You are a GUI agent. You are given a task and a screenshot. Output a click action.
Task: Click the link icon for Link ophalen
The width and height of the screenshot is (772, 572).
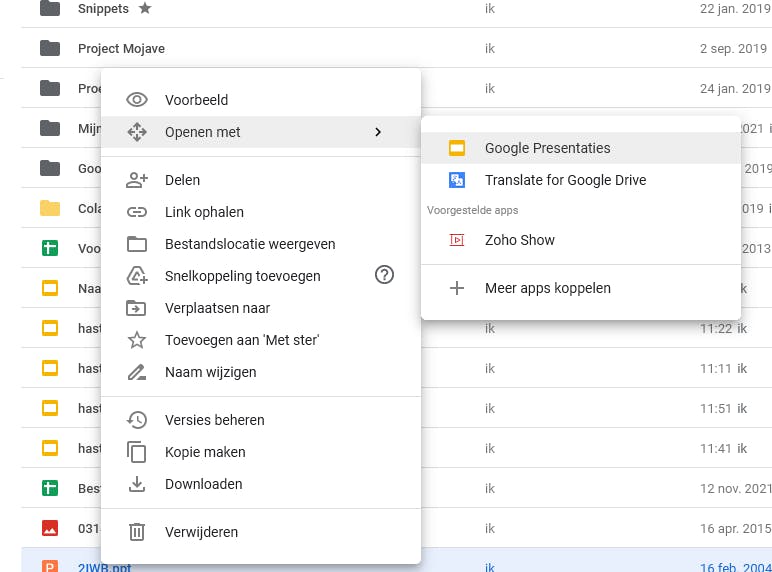(137, 212)
